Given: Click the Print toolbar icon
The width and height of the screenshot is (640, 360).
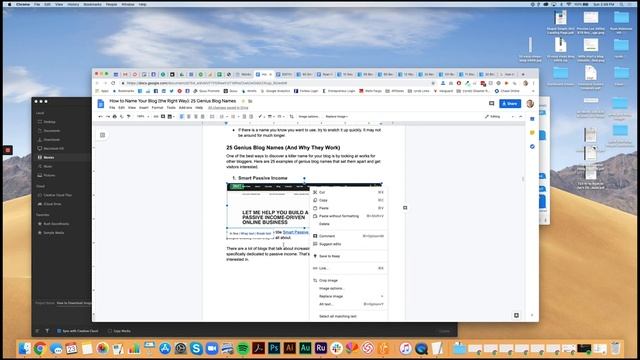Looking at the screenshot, I should click(x=115, y=117).
